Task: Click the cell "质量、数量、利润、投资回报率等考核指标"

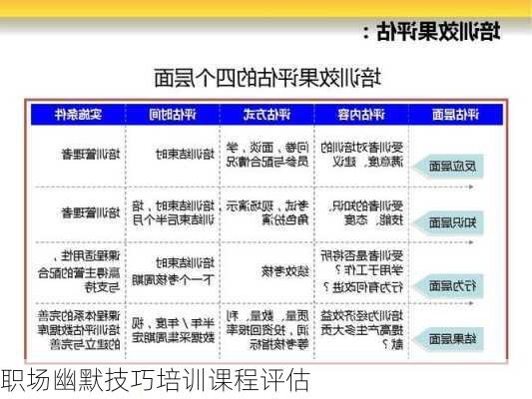Action: pyautogui.click(x=267, y=330)
